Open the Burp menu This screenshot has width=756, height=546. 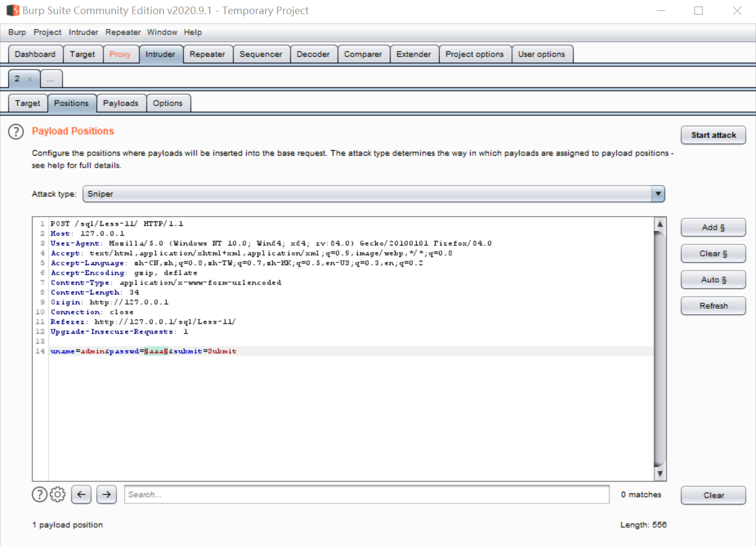pyautogui.click(x=17, y=32)
